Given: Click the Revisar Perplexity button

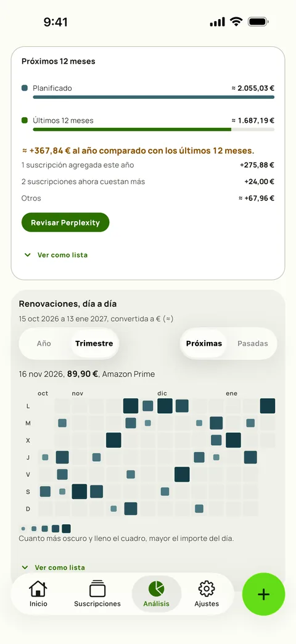Looking at the screenshot, I should pyautogui.click(x=65, y=223).
